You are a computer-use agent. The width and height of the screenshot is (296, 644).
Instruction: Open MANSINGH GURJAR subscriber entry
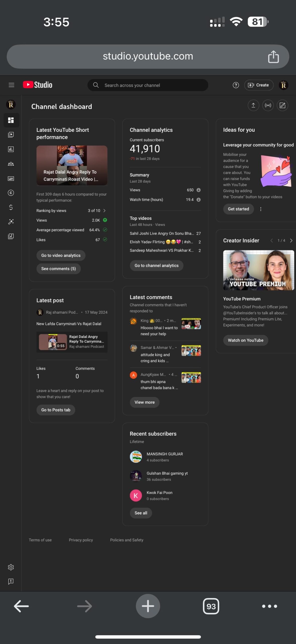pyautogui.click(x=165, y=457)
